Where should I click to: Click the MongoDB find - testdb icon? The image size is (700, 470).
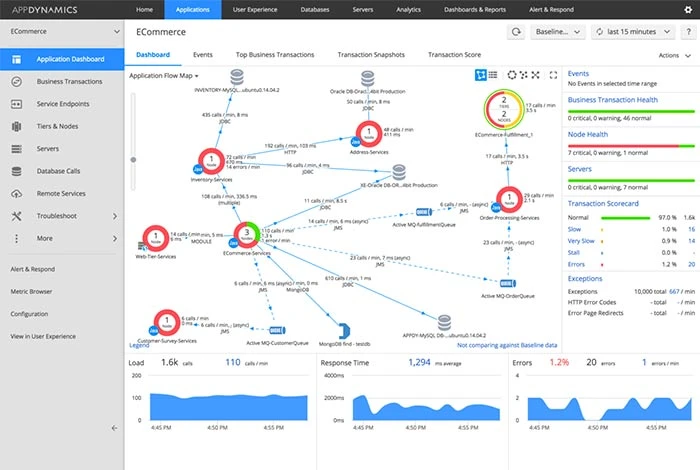point(344,331)
